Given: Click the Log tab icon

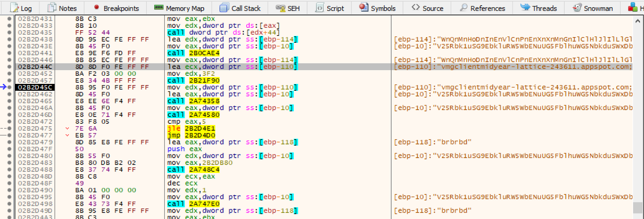Looking at the screenshot, I should click(14, 8).
